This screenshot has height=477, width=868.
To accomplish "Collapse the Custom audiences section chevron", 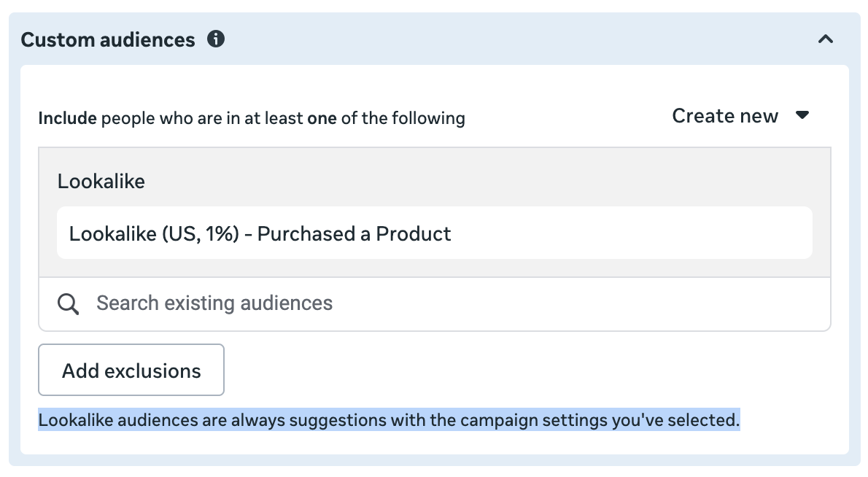I will 826,39.
